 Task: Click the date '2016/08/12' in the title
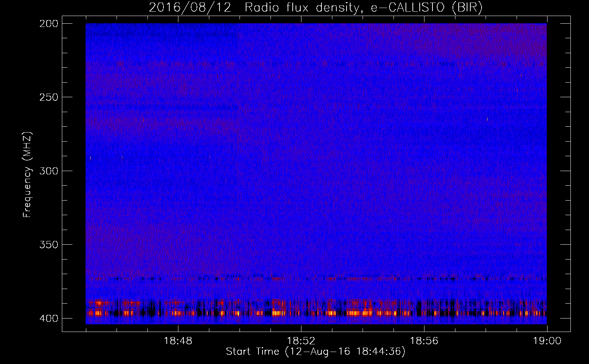click(190, 8)
